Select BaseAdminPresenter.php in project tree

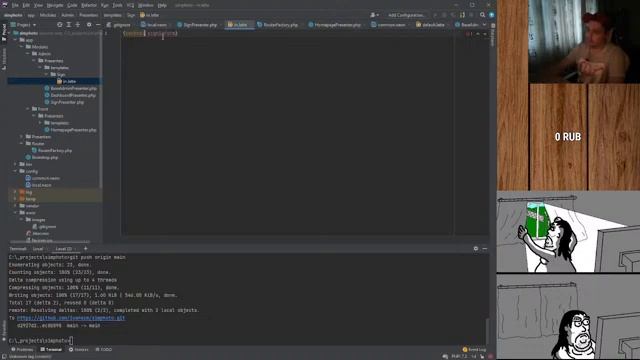click(x=71, y=88)
